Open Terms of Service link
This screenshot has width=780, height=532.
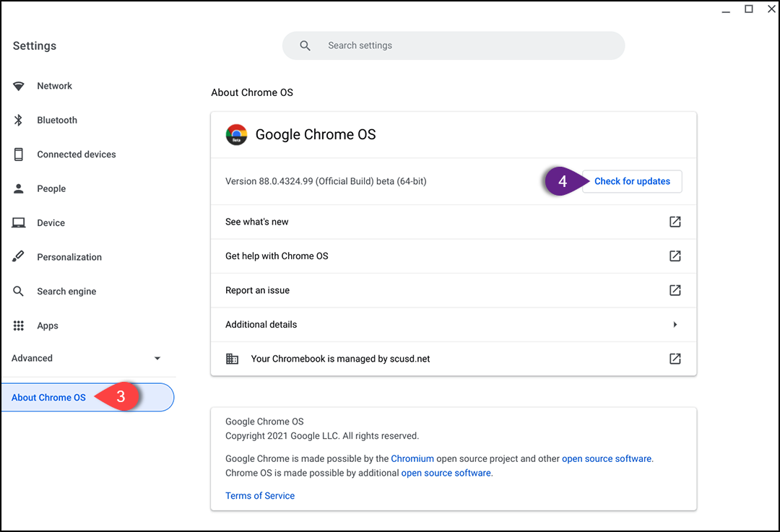point(260,496)
